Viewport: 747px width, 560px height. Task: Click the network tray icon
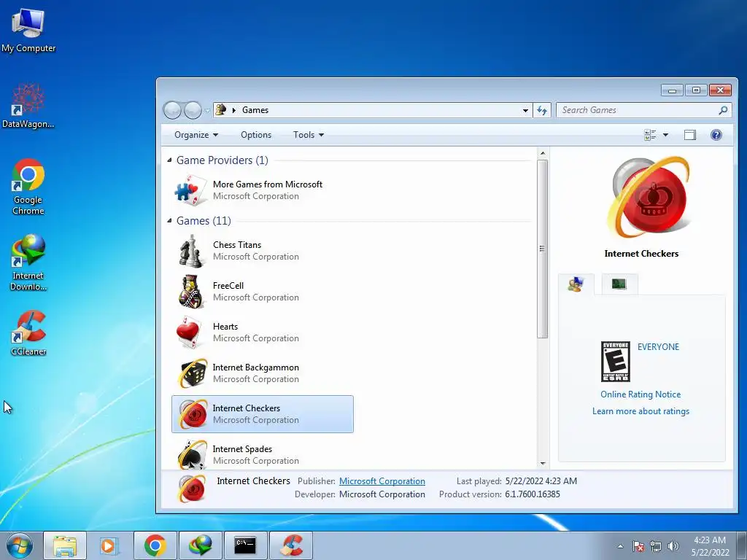[x=656, y=546]
